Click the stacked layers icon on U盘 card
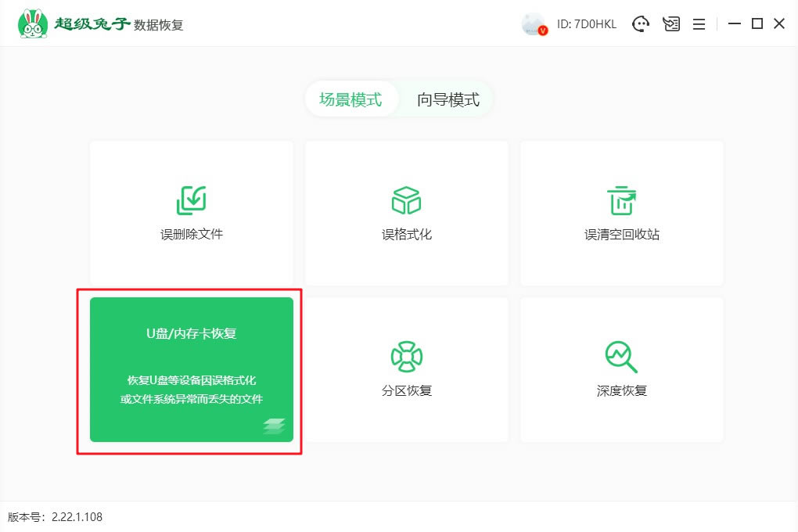The image size is (798, 532). coord(275,428)
